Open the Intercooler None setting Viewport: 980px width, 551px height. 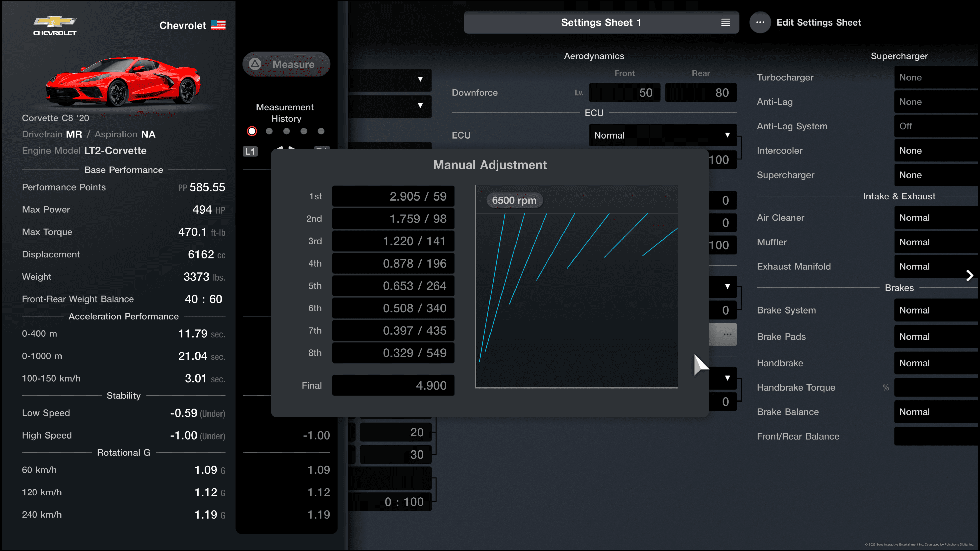[x=937, y=150]
